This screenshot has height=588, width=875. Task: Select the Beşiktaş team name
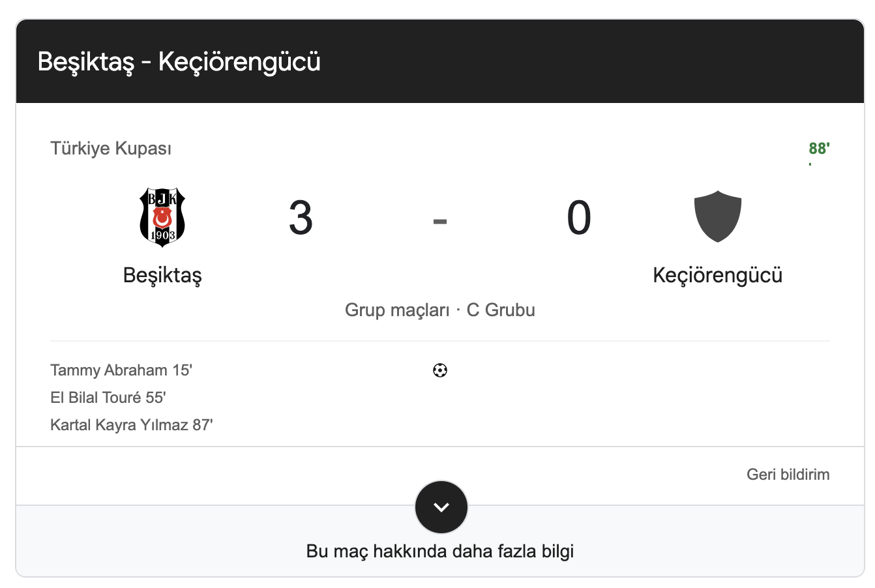coord(162,275)
